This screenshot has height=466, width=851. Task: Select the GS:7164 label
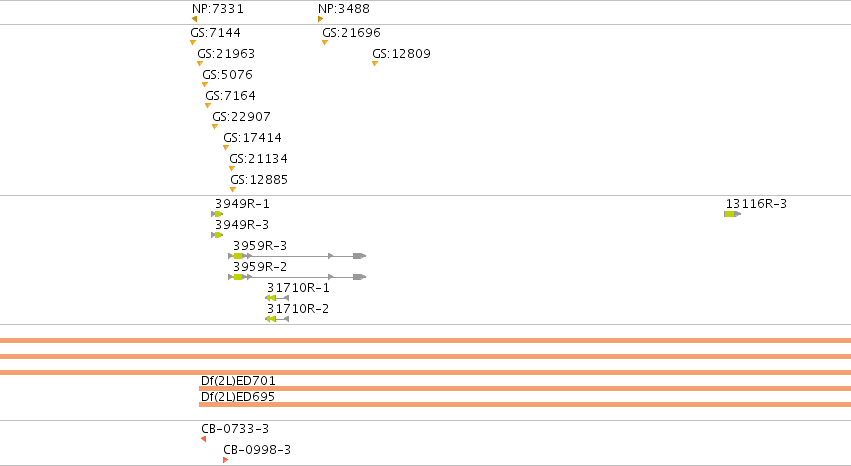click(x=230, y=95)
